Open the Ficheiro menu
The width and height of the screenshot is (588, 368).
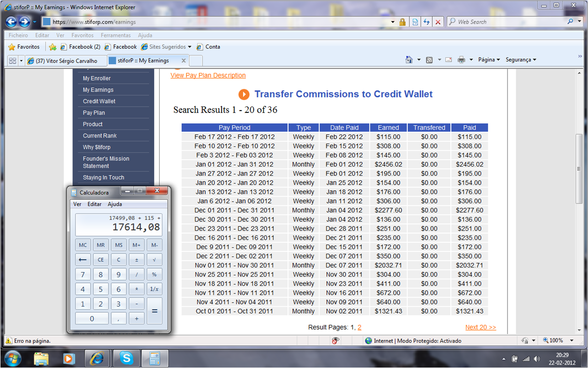(x=18, y=35)
